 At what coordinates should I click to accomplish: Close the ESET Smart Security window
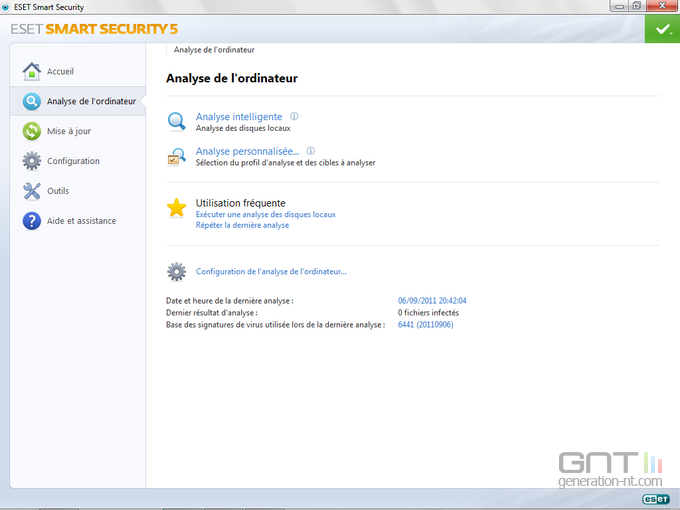[662, 6]
